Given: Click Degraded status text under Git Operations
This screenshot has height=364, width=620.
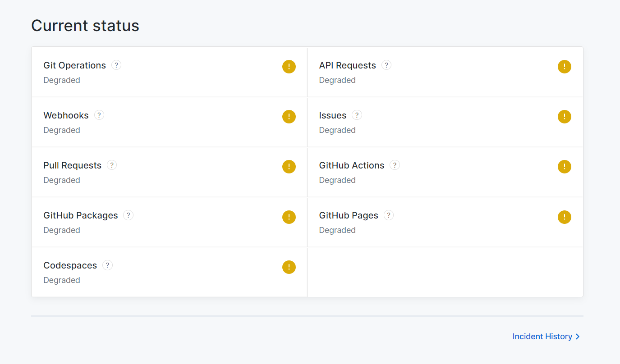Looking at the screenshot, I should click(x=62, y=80).
